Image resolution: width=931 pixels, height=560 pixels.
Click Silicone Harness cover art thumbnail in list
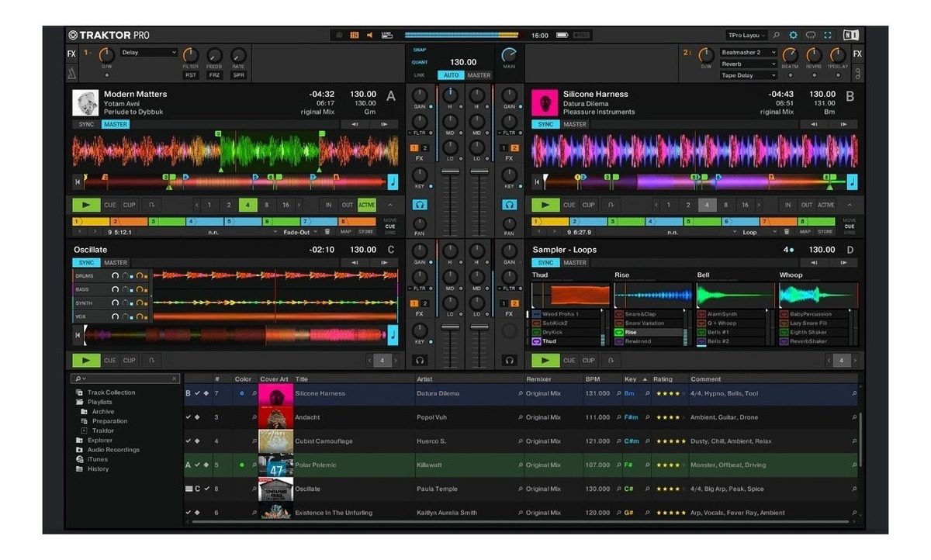[275, 394]
